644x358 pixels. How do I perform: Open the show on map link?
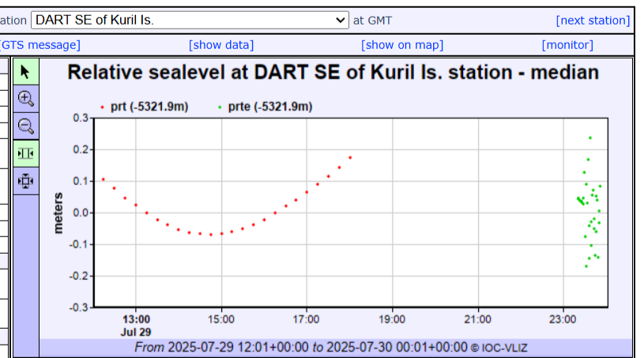click(x=402, y=45)
